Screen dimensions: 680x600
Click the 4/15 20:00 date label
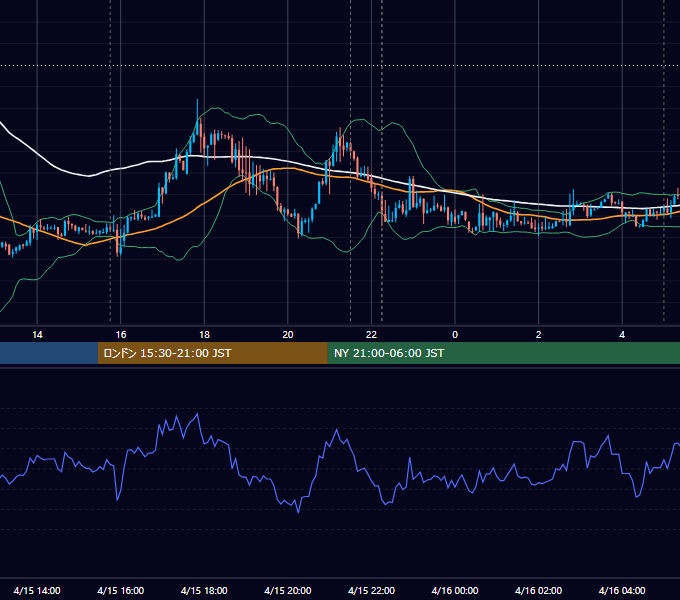click(288, 590)
